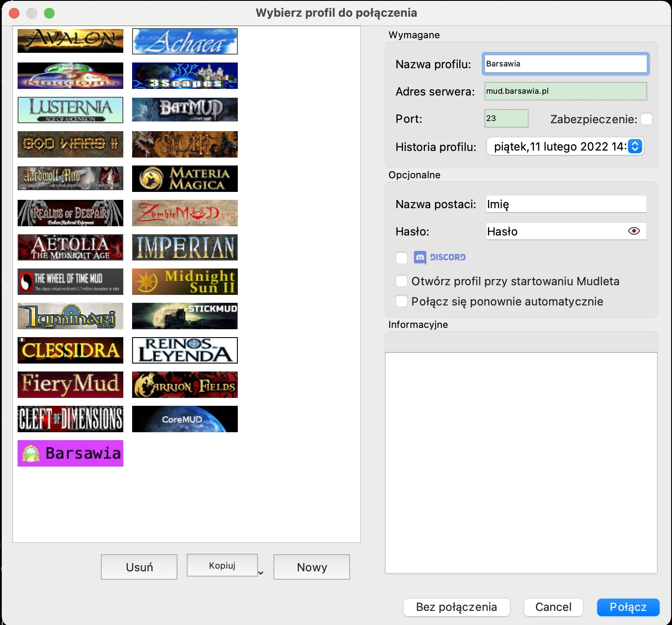Choose the StickMUD profile banner
Image resolution: width=672 pixels, height=625 pixels.
click(185, 316)
